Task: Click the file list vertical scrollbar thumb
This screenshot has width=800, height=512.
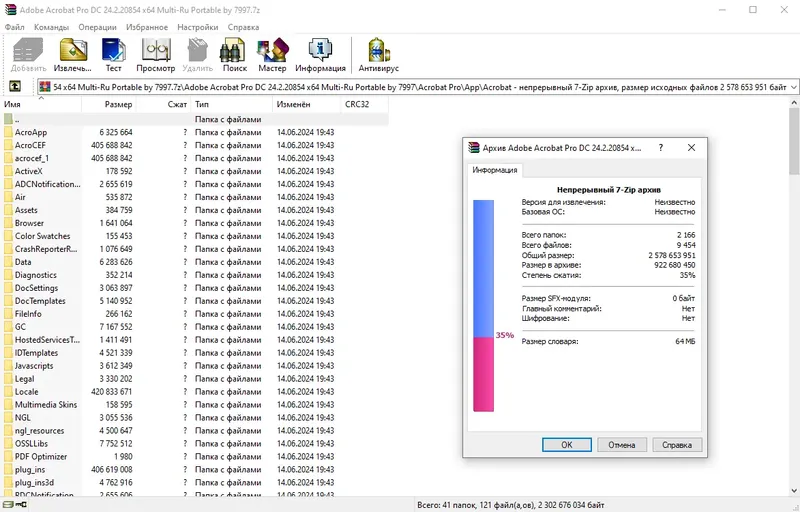Action: tap(794, 141)
